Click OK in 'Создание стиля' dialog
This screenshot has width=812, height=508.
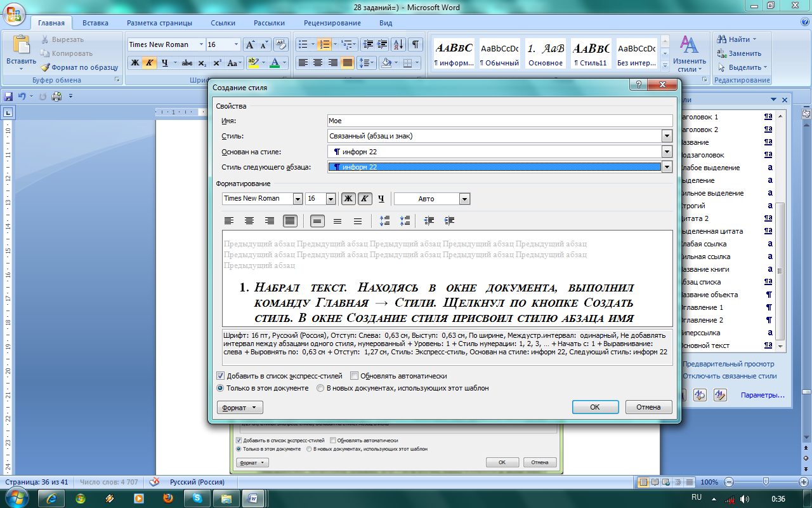[595, 407]
